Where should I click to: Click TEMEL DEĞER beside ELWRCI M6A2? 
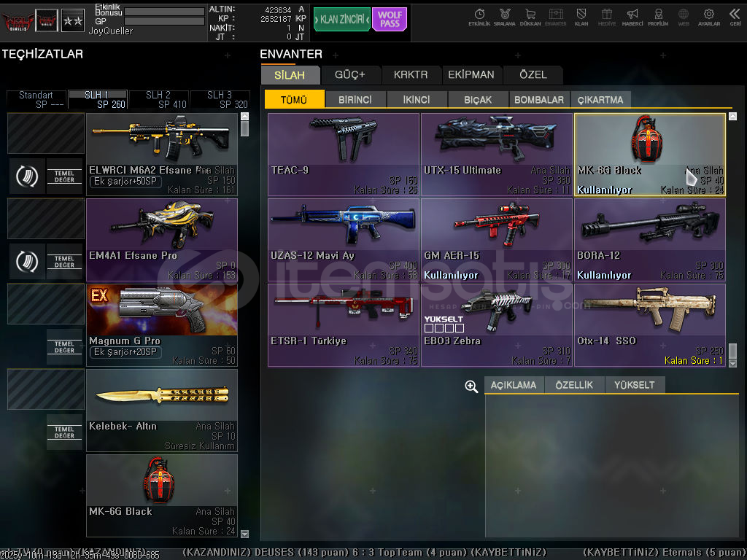pos(64,176)
